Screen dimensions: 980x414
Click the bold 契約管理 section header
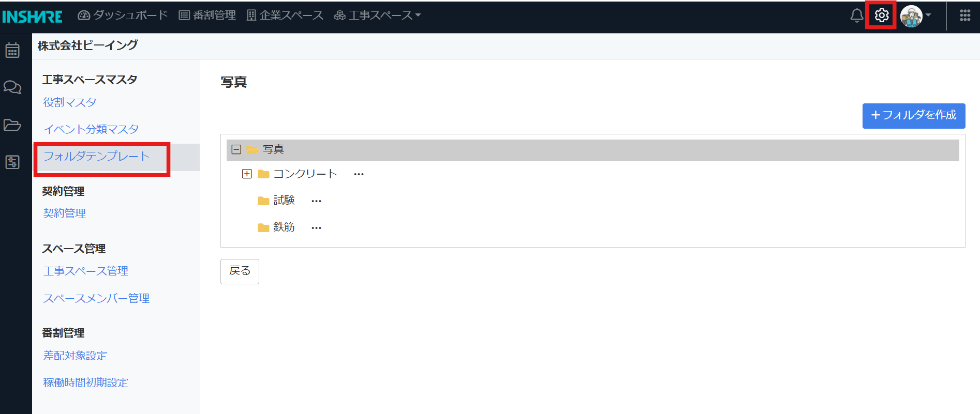(63, 191)
